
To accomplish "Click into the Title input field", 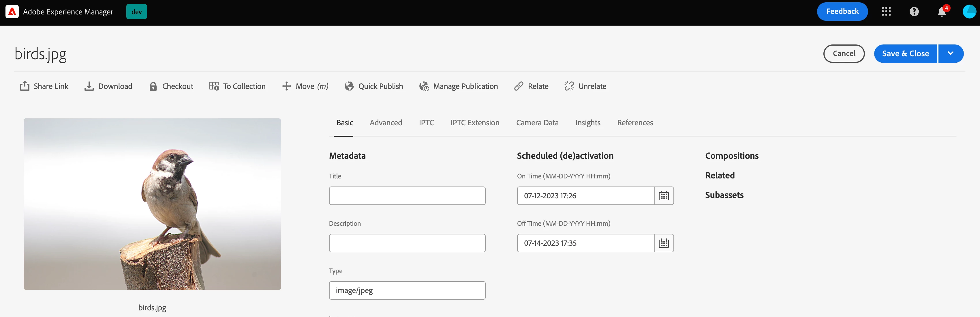I will click(407, 196).
